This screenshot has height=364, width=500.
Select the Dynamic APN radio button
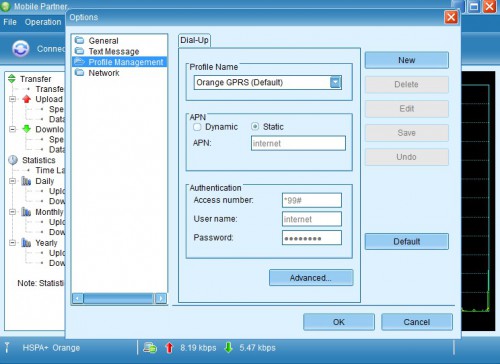(x=197, y=127)
